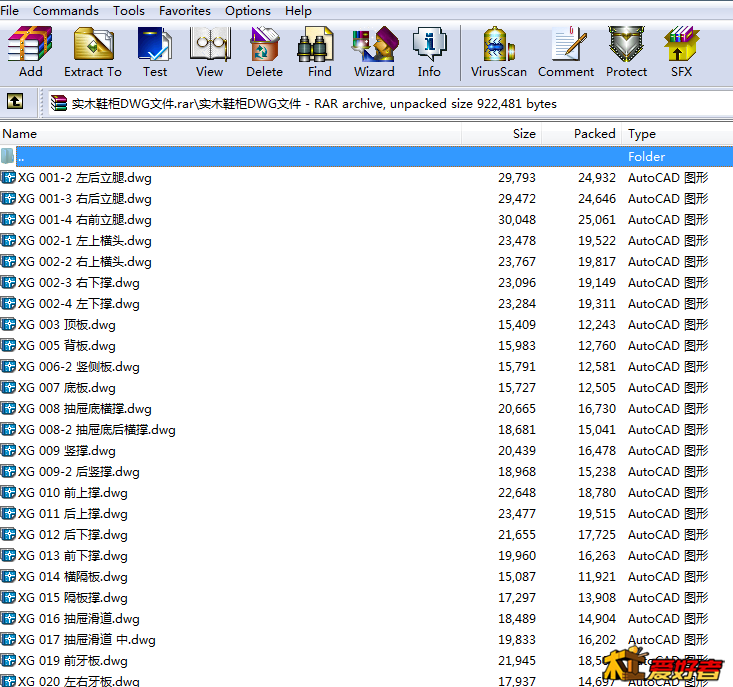Click packed value 19,522
Screen dimensions: 733x687
(597, 241)
